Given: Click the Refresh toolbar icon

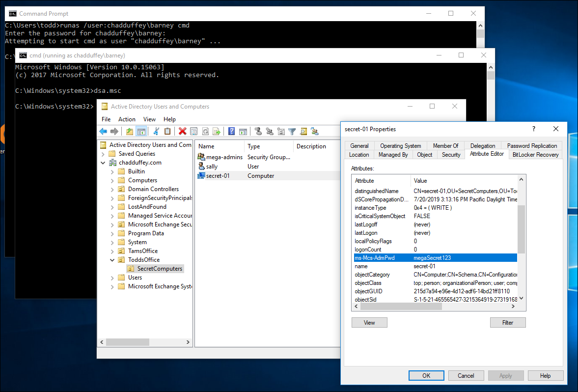Looking at the screenshot, I should pyautogui.click(x=205, y=131).
